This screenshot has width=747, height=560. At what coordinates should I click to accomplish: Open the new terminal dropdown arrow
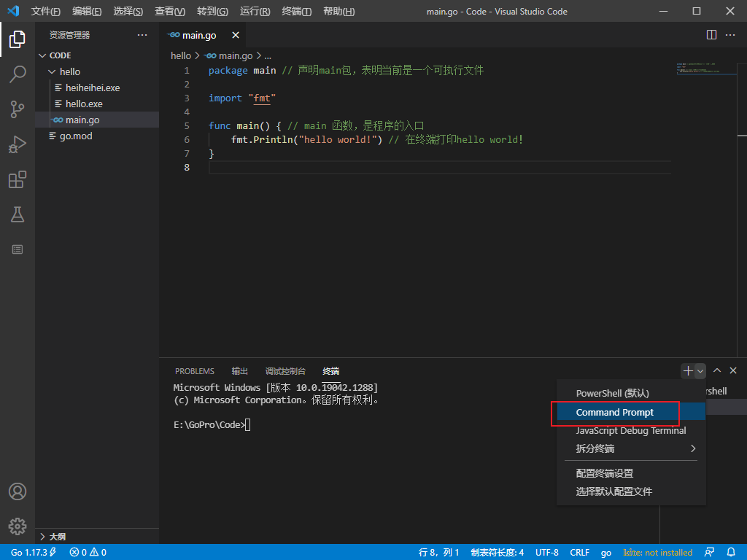pyautogui.click(x=700, y=371)
